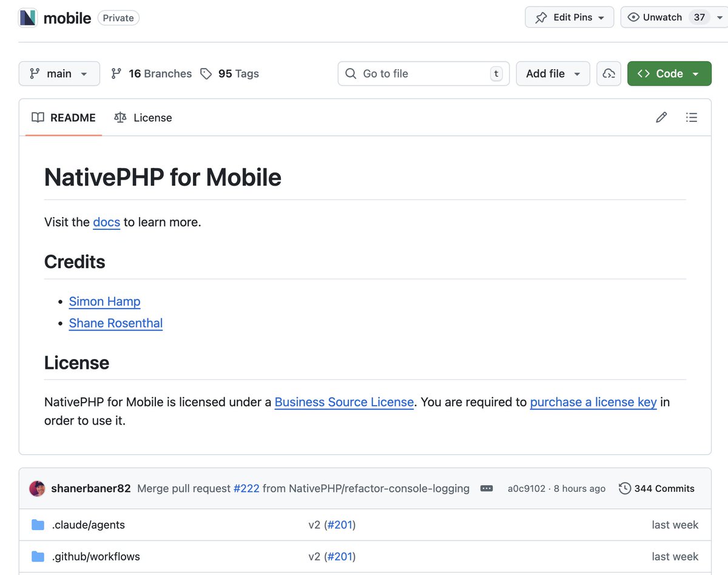
Task: Click the .github/workflows folder icon
Action: coord(38,556)
